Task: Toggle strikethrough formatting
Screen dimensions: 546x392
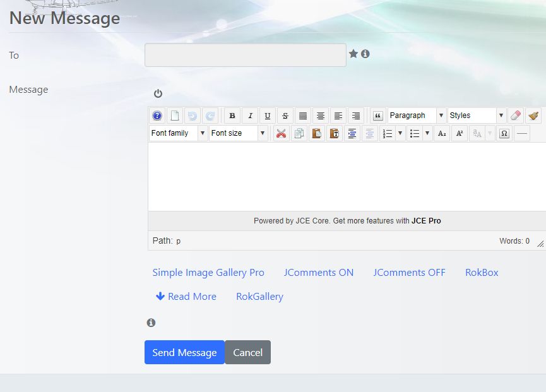Action: pyautogui.click(x=285, y=116)
